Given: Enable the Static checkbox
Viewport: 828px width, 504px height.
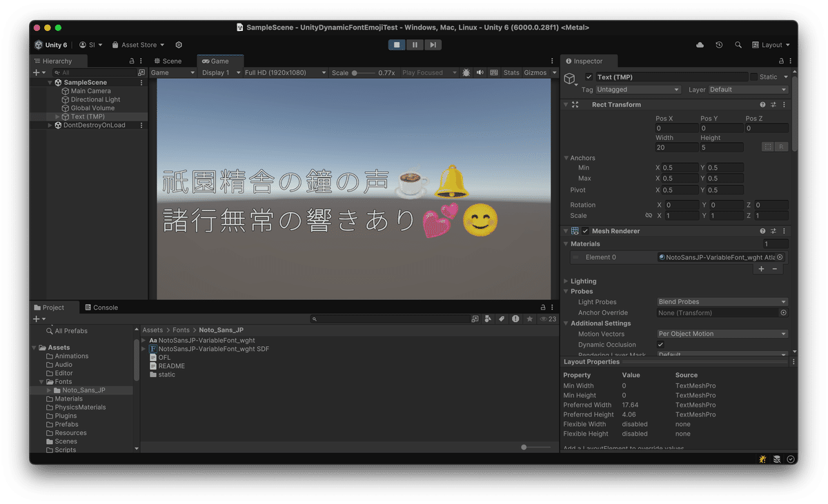Looking at the screenshot, I should point(753,77).
